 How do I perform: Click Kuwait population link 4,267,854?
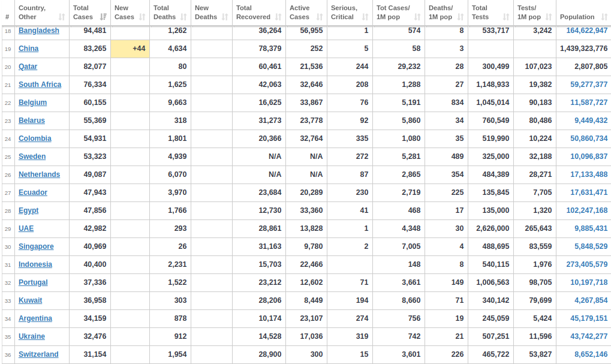pos(591,300)
